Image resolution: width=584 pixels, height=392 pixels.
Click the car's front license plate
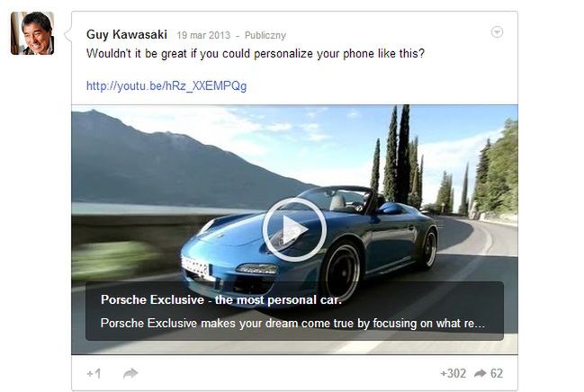(199, 265)
